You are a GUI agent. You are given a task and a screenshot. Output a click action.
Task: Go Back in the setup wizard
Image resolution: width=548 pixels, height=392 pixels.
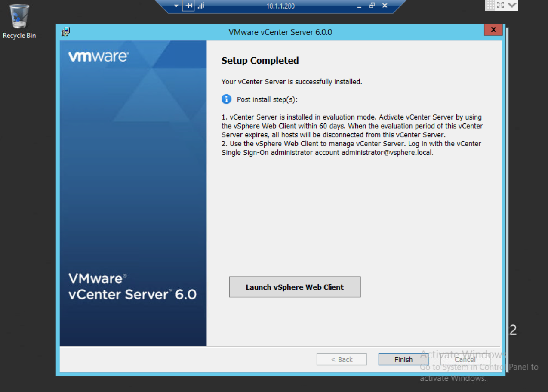pyautogui.click(x=342, y=360)
